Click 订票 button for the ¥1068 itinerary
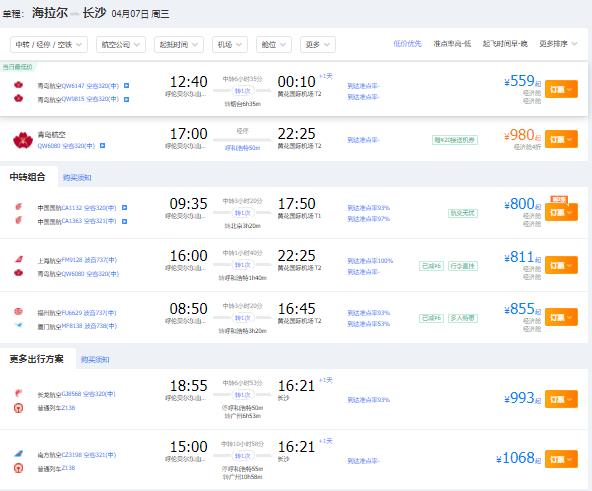Image resolution: width=592 pixels, height=491 pixels. [561, 459]
